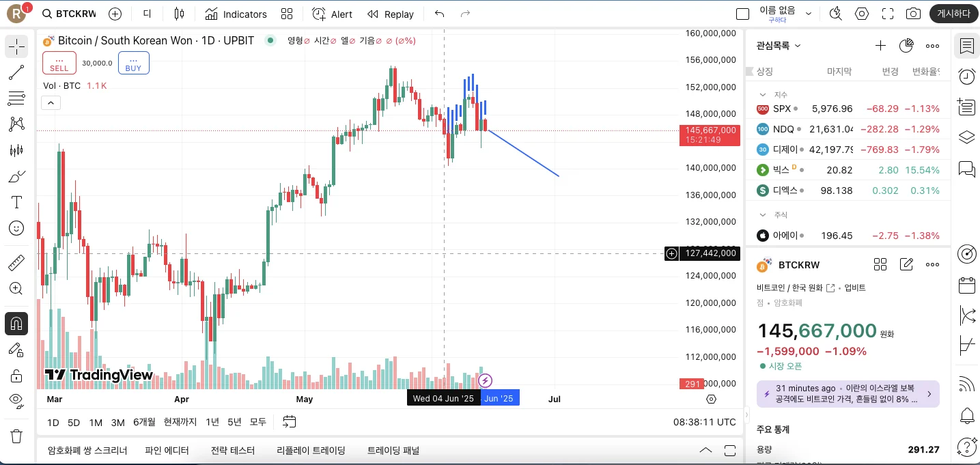Switch to the 전략 테스터 tab
Image resolution: width=980 pixels, height=465 pixels.
tap(232, 451)
